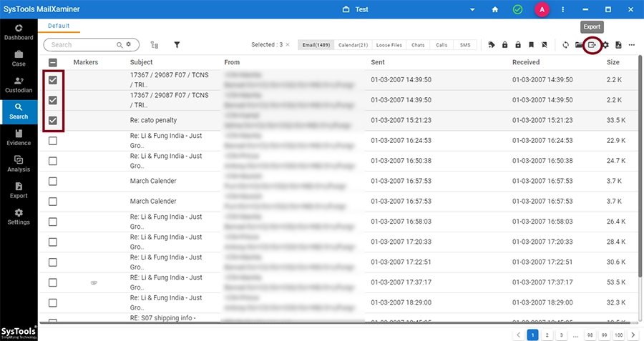This screenshot has height=341, width=644.
Task: Go to page 100
Action: 618,335
